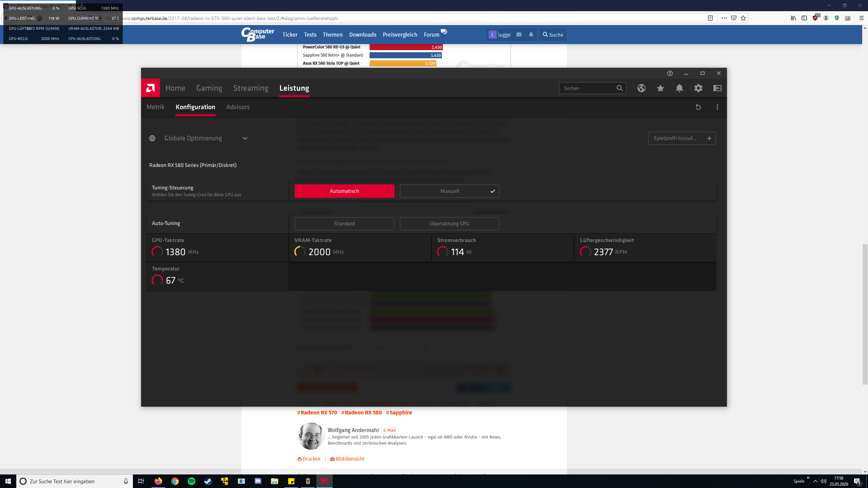
Task: Click the reset arrow icon
Action: (x=698, y=107)
